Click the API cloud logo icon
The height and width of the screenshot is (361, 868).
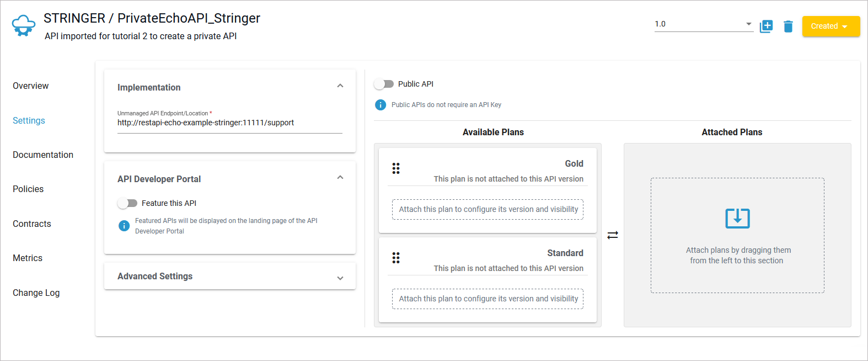pos(24,26)
